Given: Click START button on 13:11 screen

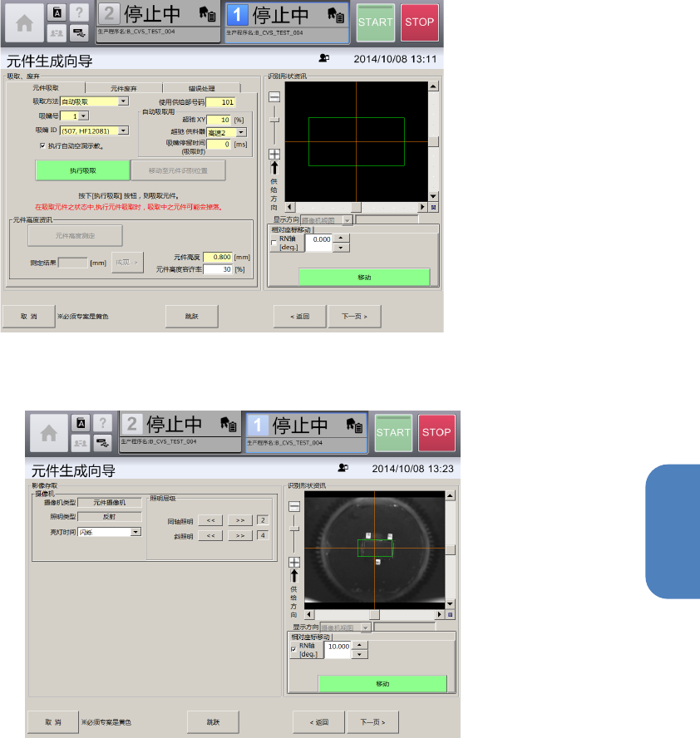Looking at the screenshot, I should pyautogui.click(x=375, y=22).
